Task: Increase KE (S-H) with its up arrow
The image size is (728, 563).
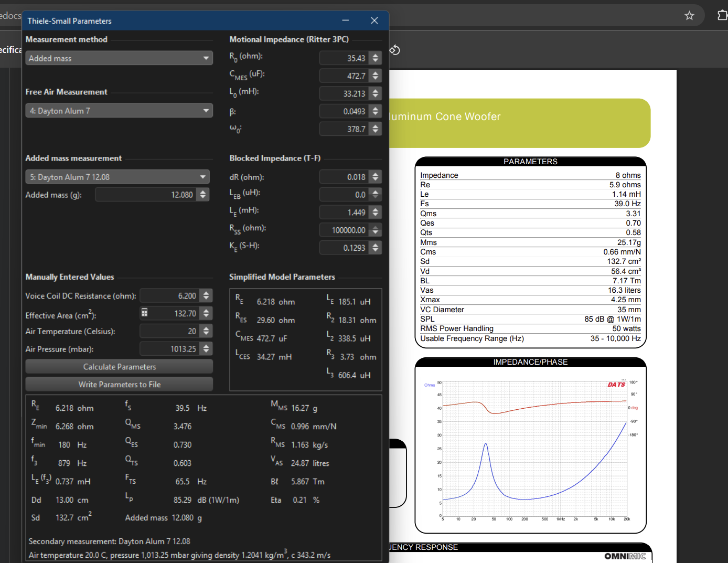Action: (376, 245)
